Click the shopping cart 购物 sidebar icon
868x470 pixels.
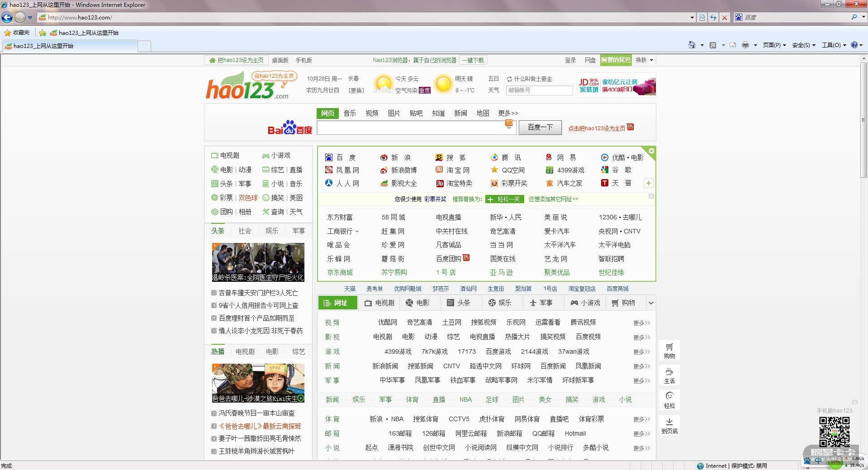(669, 351)
